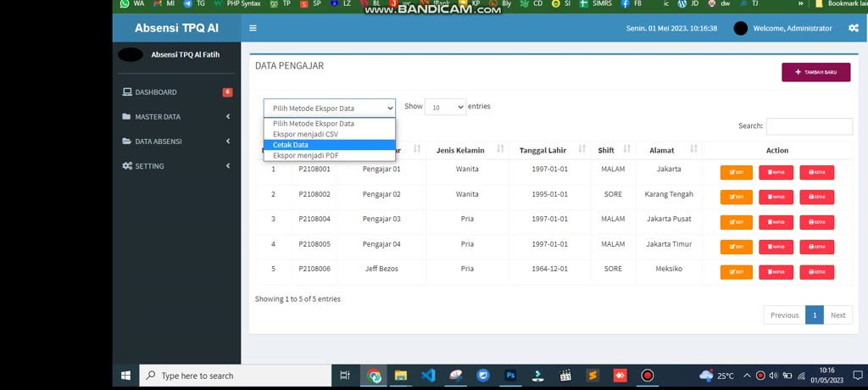The image size is (868, 390).
Task: Open the Show entries count dropdown
Action: [x=445, y=108]
